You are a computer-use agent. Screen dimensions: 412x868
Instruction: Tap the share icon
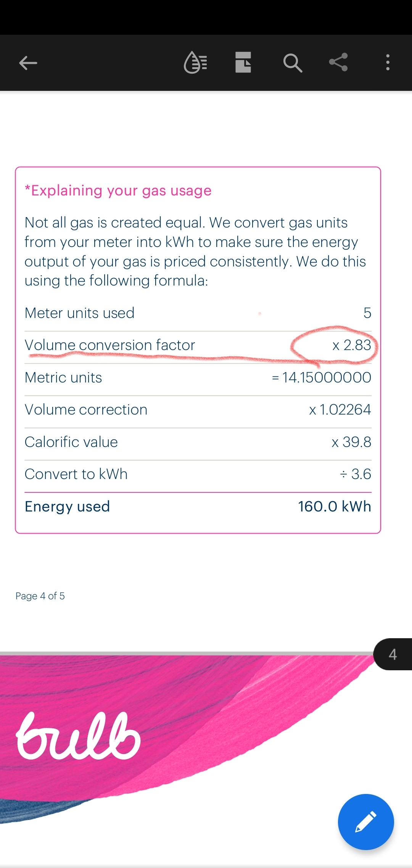pos(339,62)
